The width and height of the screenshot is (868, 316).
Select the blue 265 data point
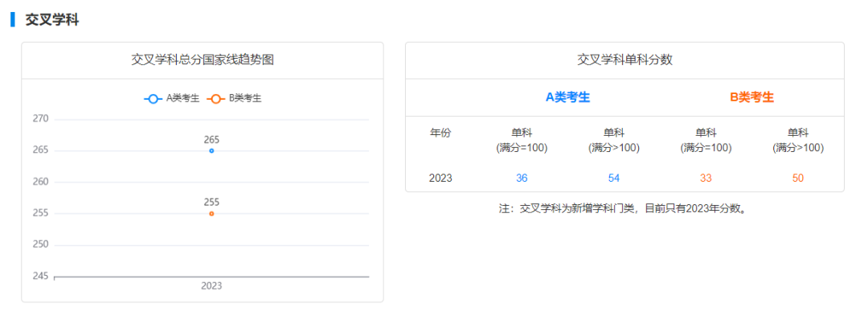point(211,150)
